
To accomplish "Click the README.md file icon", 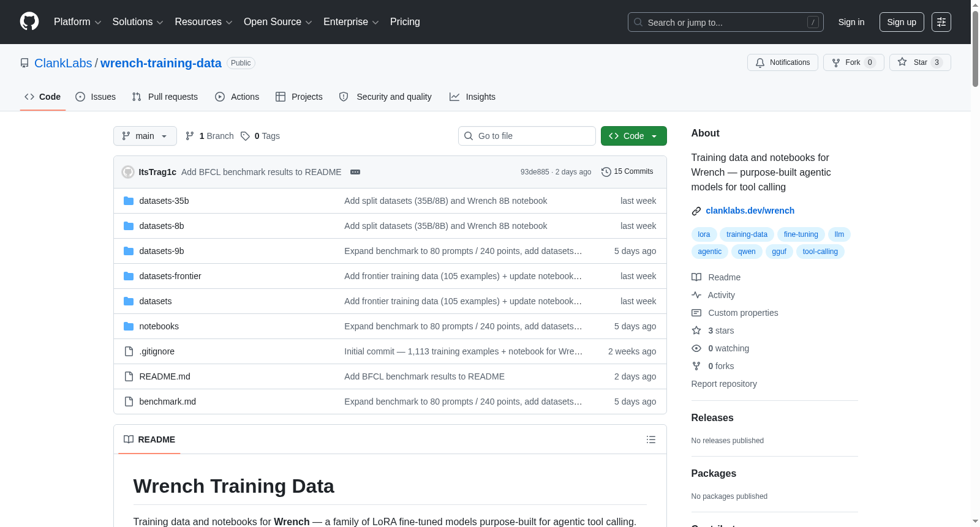I will (x=129, y=376).
